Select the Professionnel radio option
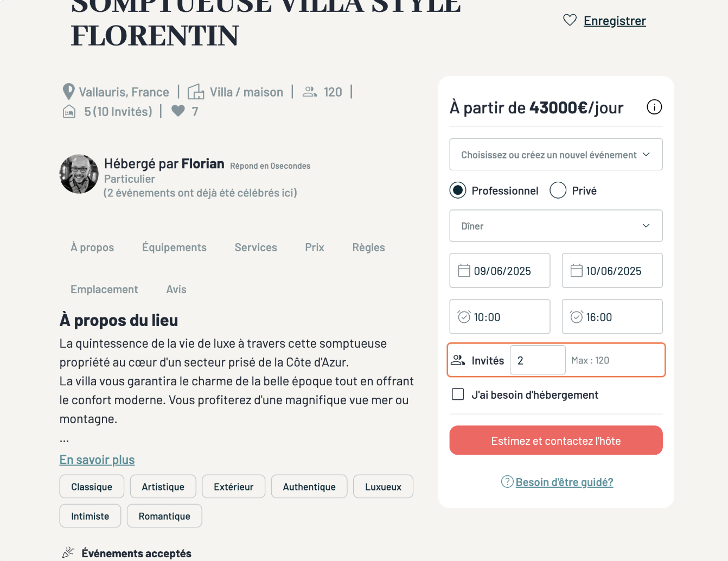The image size is (728, 561). tap(458, 190)
